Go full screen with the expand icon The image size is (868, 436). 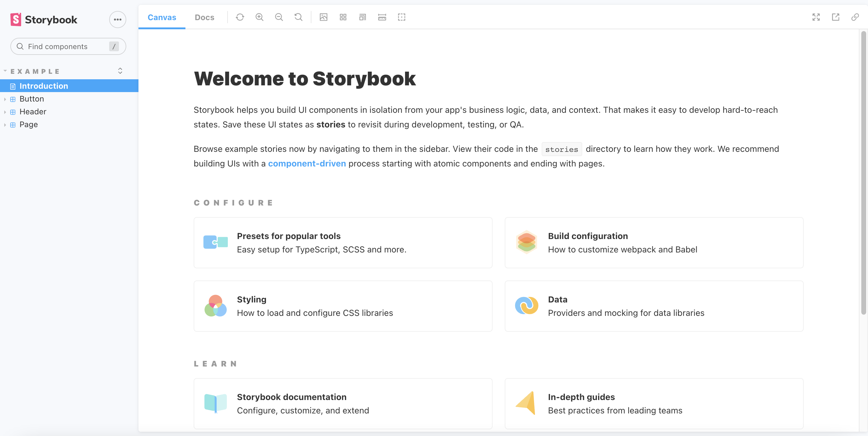coord(816,17)
